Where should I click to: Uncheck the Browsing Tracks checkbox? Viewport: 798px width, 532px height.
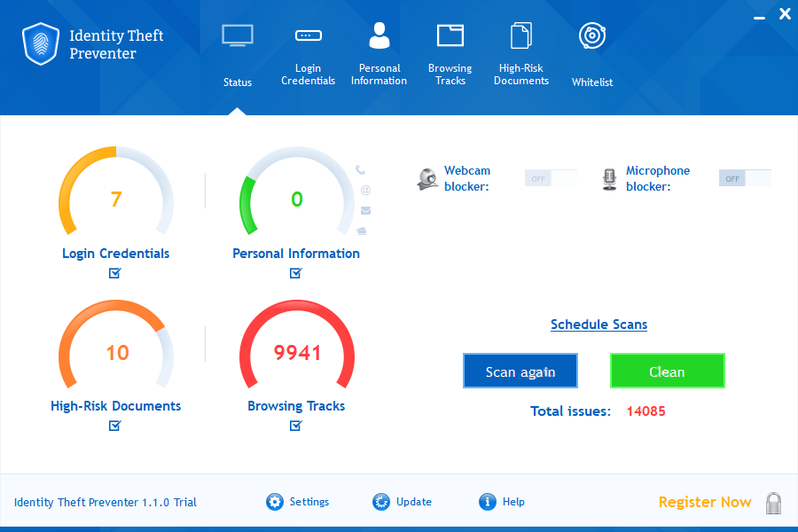(x=295, y=426)
